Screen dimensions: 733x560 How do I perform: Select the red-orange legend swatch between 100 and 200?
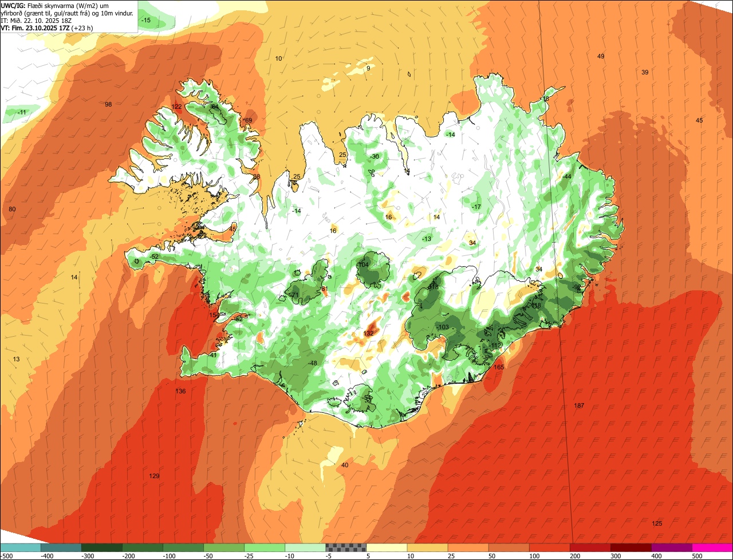coord(549,547)
